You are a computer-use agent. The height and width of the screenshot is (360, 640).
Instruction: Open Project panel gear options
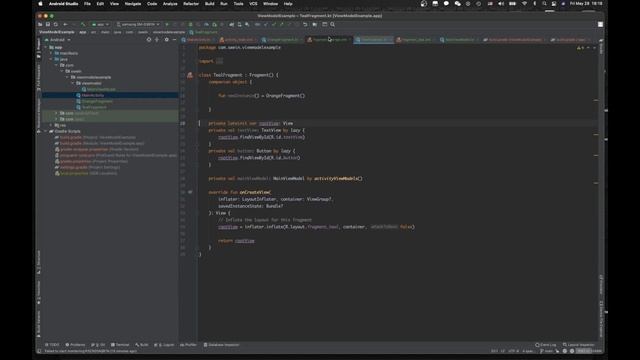coord(167,40)
